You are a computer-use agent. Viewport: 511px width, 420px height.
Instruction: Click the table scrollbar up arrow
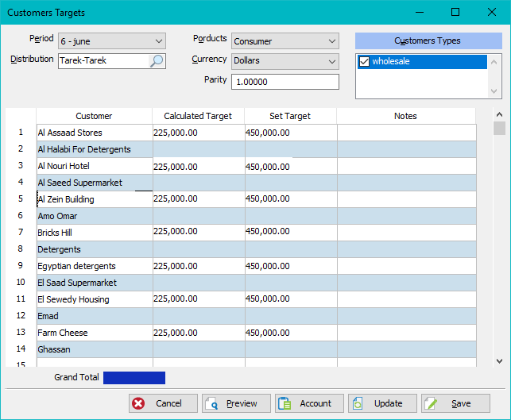coord(499,114)
